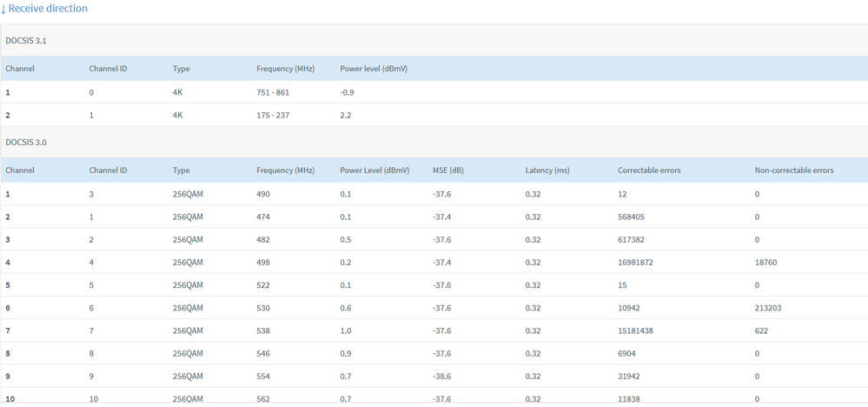Click the Latency (ms) column header
This screenshot has width=868, height=407.
tap(547, 170)
